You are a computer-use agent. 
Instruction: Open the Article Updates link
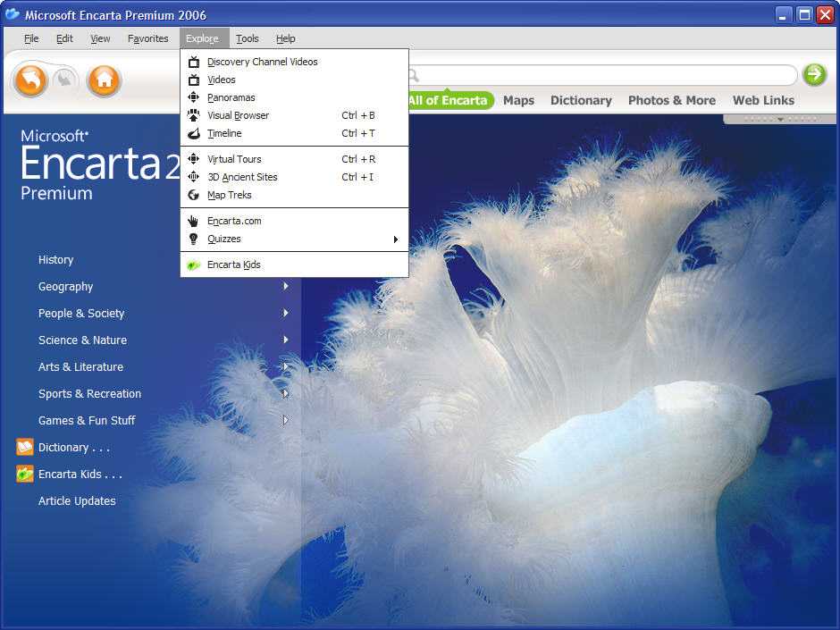click(77, 501)
